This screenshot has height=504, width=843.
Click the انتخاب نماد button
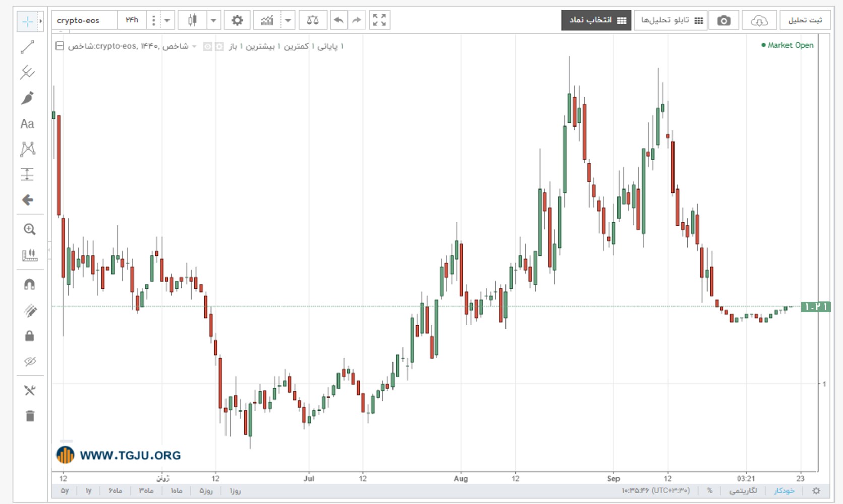tap(596, 20)
